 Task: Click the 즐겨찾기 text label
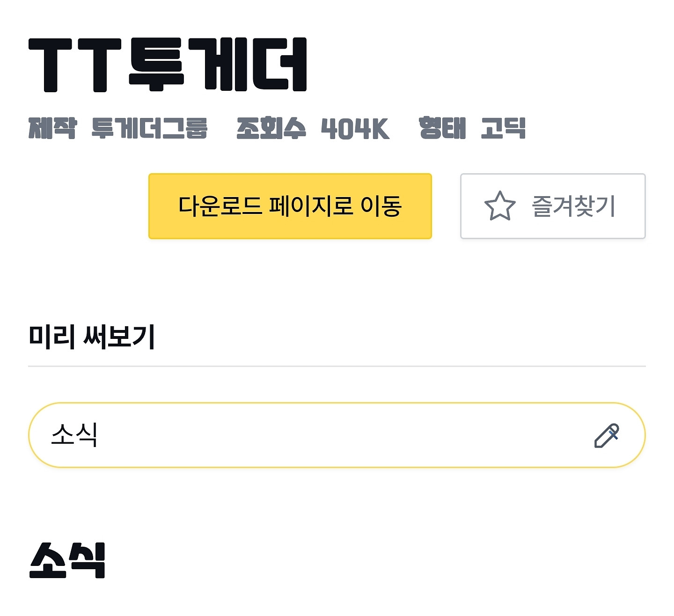(x=573, y=206)
